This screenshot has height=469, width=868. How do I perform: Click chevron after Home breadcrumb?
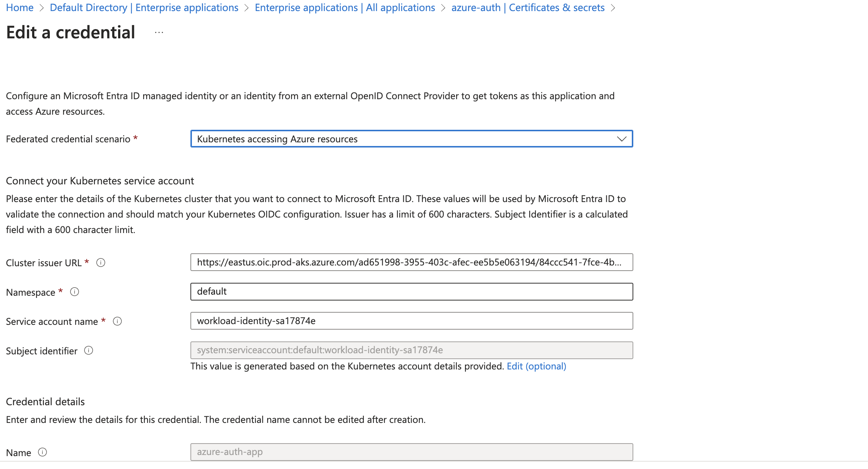pos(42,8)
